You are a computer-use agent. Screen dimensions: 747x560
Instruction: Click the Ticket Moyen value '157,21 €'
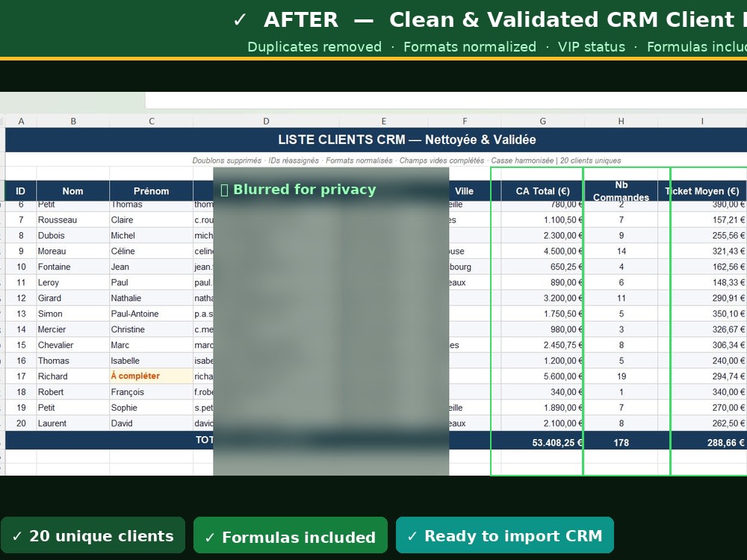click(x=702, y=220)
